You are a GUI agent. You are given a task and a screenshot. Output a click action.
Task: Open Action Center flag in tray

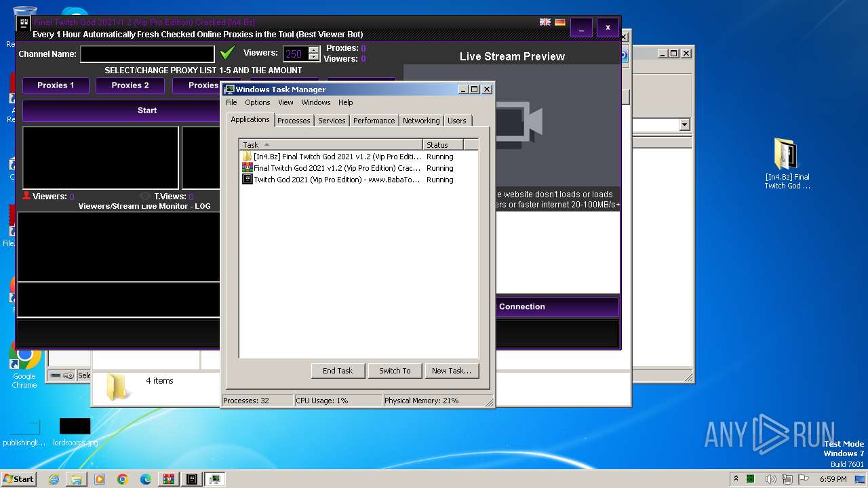(x=803, y=479)
